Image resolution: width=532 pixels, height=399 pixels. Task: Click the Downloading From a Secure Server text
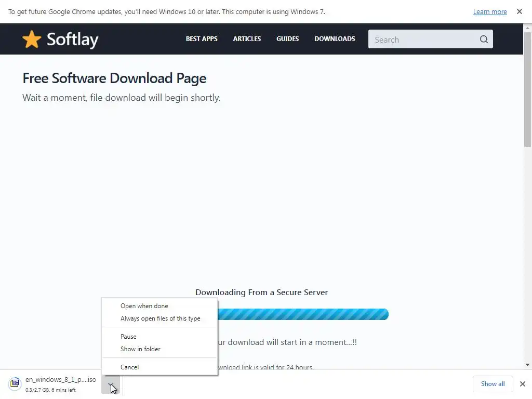[x=262, y=292]
